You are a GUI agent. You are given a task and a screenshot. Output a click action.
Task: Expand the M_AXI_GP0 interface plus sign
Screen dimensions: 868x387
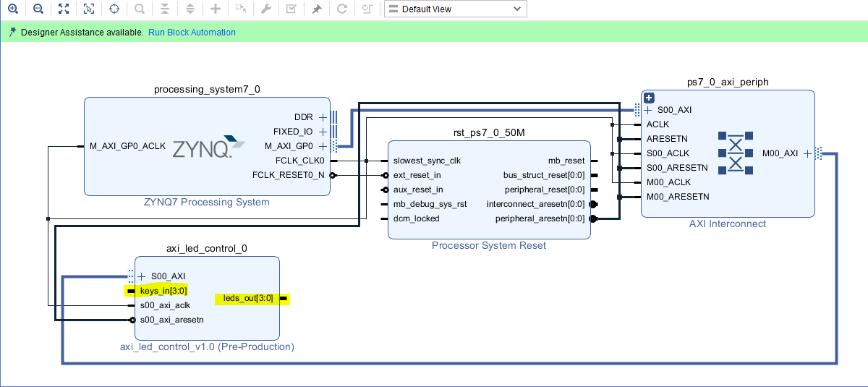pos(323,146)
